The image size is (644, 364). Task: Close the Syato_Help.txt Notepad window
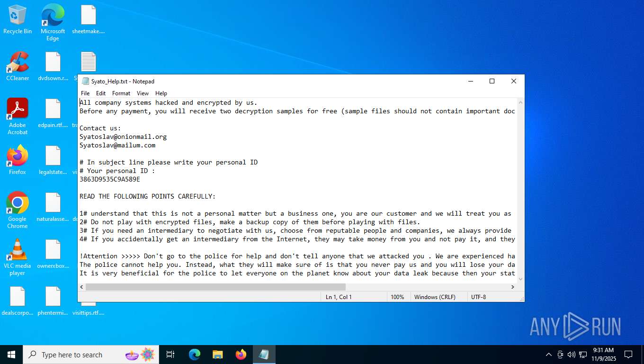click(514, 82)
